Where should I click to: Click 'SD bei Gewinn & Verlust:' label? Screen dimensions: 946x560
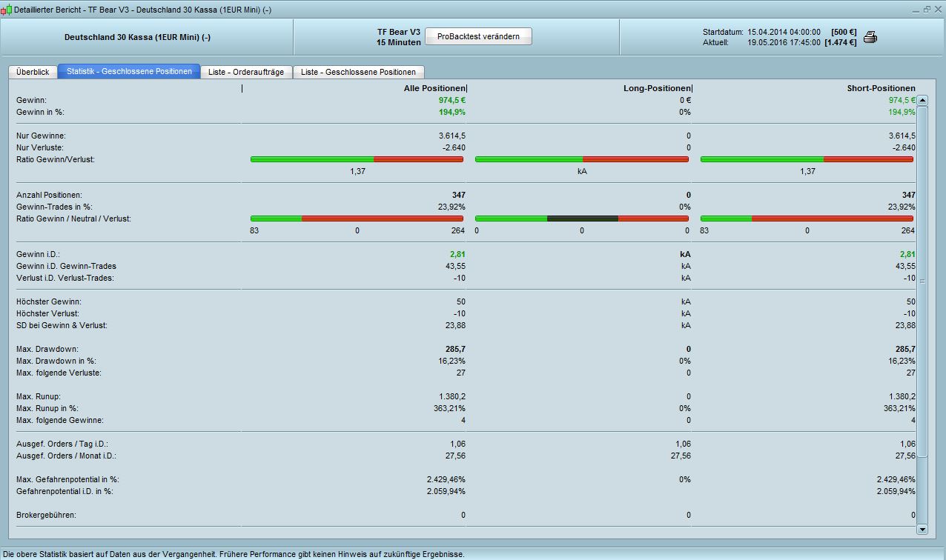[62, 325]
